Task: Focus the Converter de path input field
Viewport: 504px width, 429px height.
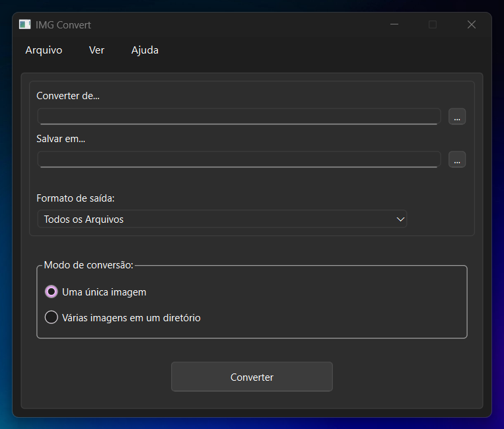Action: (238, 116)
